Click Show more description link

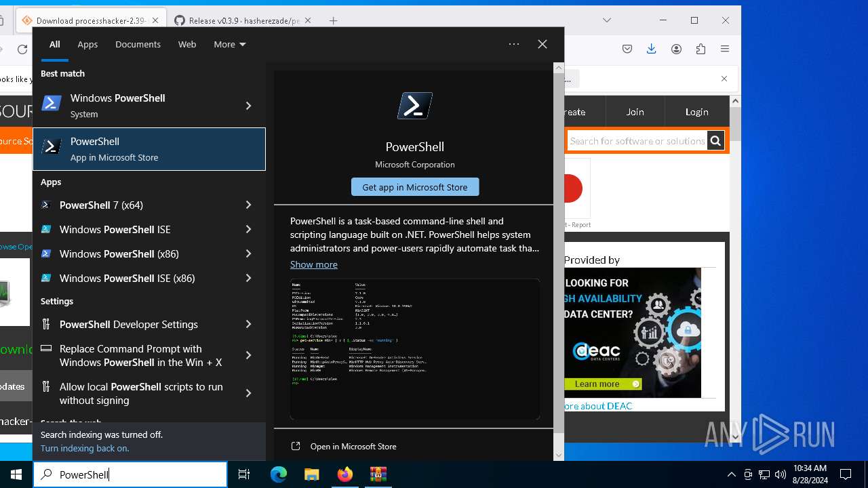point(314,264)
